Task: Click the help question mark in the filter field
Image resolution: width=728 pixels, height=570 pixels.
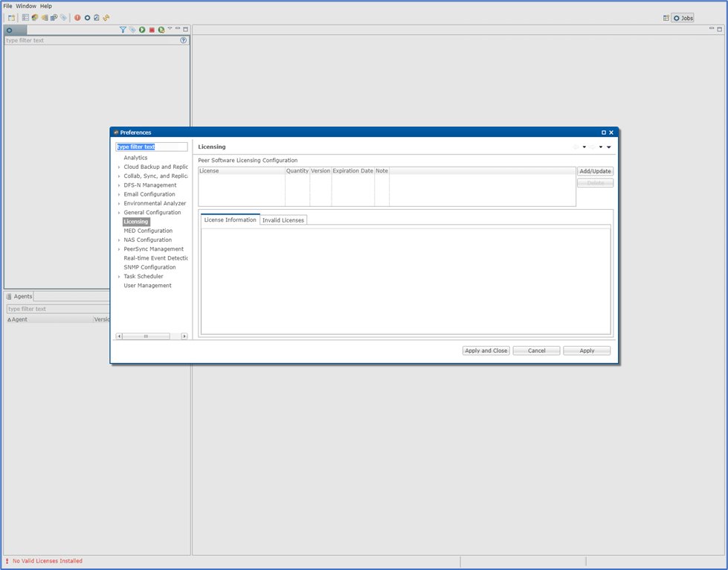Action: (x=183, y=40)
